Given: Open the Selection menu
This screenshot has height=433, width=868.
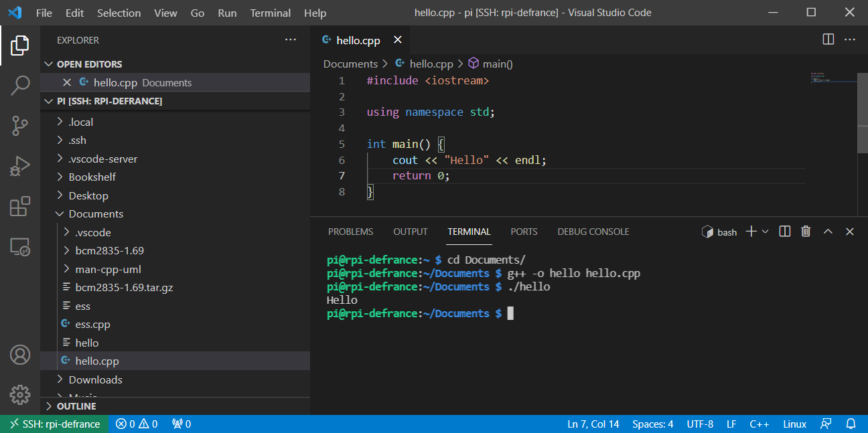Looking at the screenshot, I should pos(119,13).
